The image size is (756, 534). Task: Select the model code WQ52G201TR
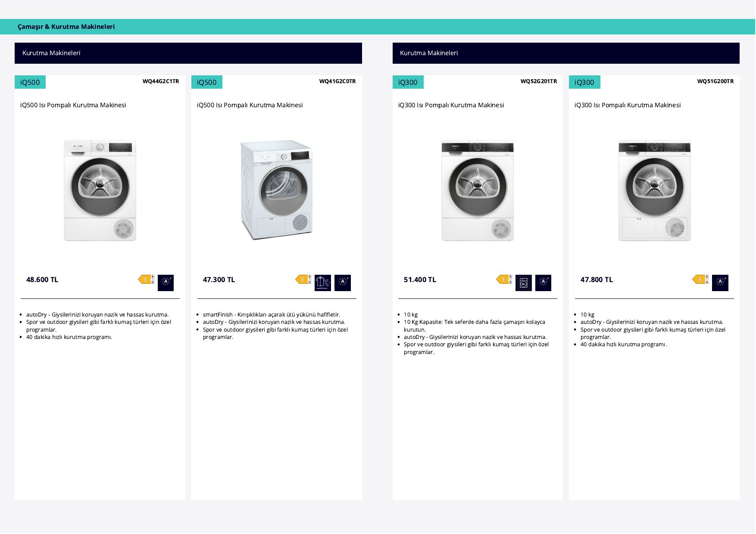coord(539,81)
